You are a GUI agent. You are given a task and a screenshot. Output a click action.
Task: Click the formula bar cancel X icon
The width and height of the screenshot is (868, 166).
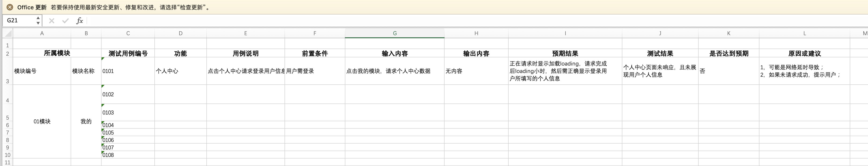tap(51, 21)
